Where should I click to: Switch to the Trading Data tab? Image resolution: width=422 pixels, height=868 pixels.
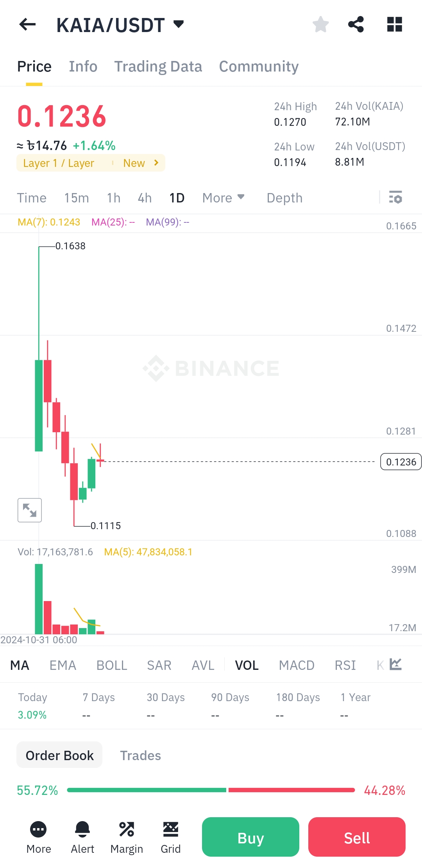[x=158, y=66]
